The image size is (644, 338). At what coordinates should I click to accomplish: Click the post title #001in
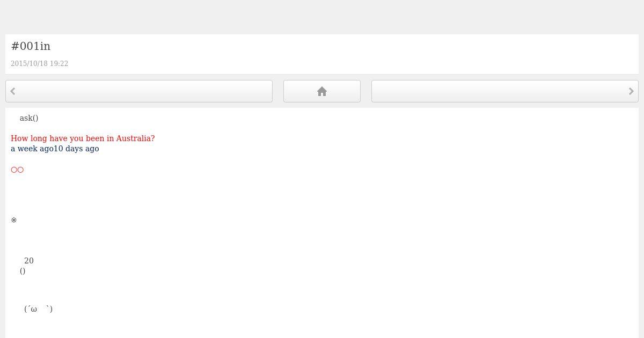coord(31,46)
